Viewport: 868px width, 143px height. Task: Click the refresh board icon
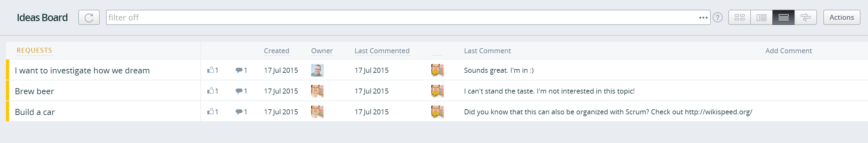click(x=89, y=17)
